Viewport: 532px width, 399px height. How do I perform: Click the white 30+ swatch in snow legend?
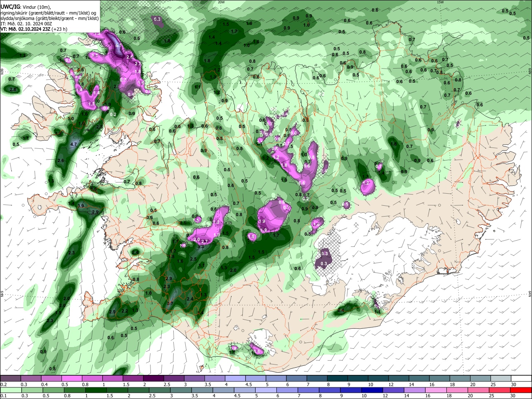pyautogui.click(x=521, y=379)
